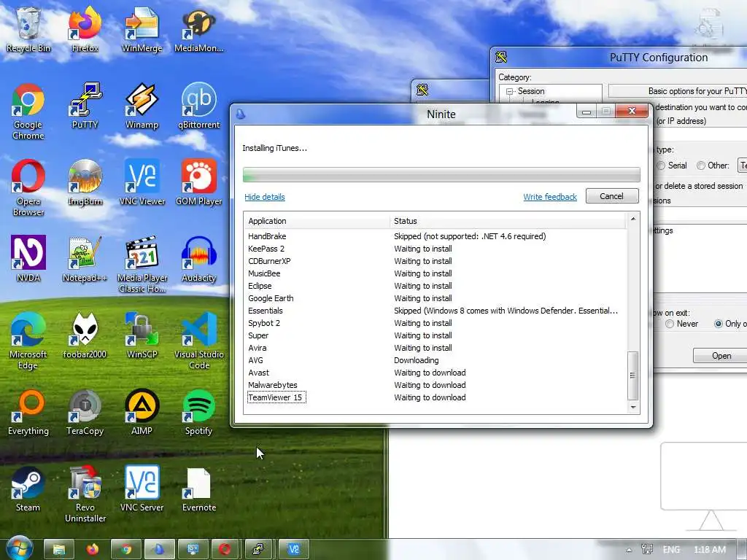The height and width of the screenshot is (560, 747).
Task: Select the foobar2000 desktop icon
Action: [85, 335]
